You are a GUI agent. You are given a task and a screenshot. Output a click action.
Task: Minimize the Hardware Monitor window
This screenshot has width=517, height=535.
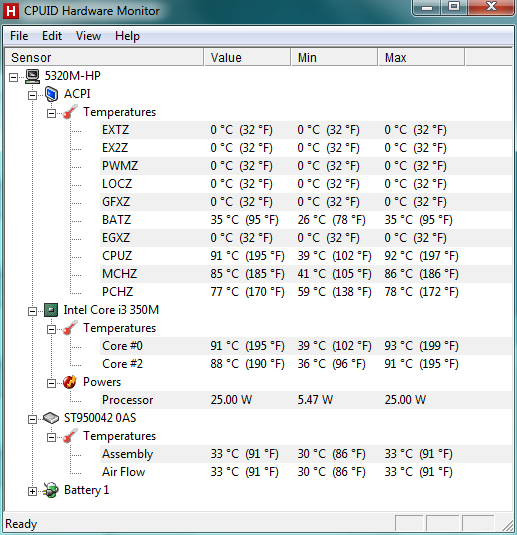click(x=427, y=7)
